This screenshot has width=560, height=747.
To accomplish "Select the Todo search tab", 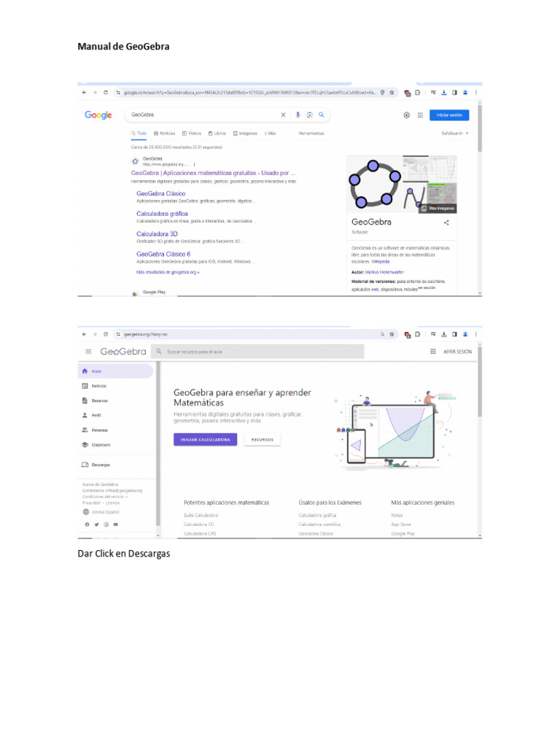I will (x=139, y=133).
